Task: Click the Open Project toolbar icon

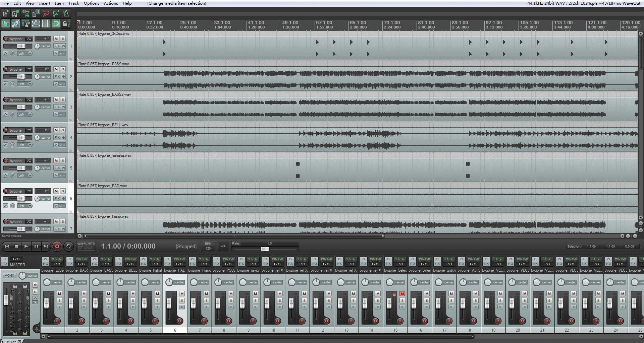Action: 16,13
